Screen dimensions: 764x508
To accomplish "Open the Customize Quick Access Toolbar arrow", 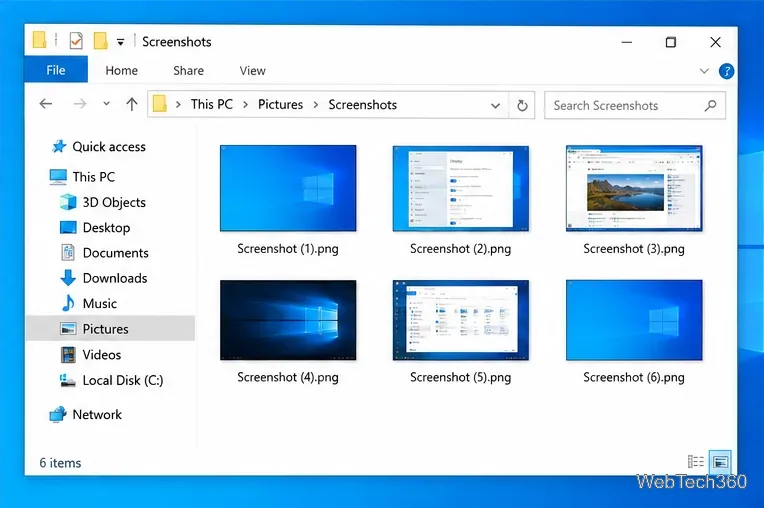I will click(x=120, y=42).
